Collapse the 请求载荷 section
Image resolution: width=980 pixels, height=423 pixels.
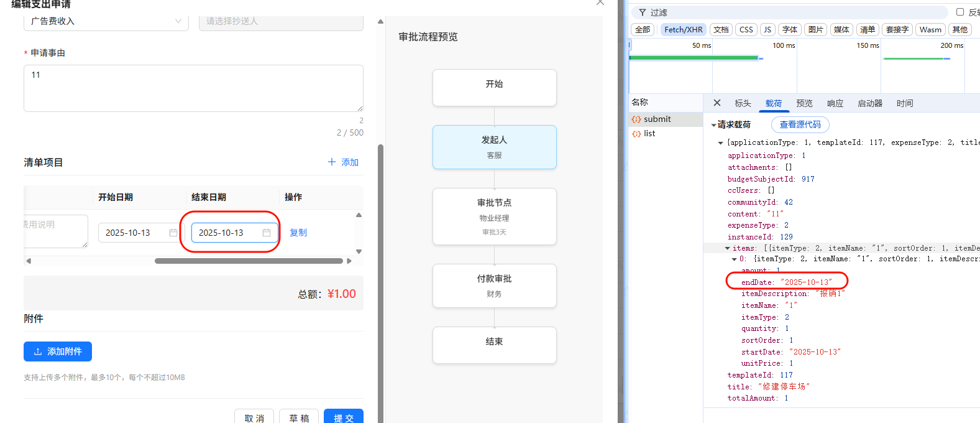pyautogui.click(x=714, y=125)
